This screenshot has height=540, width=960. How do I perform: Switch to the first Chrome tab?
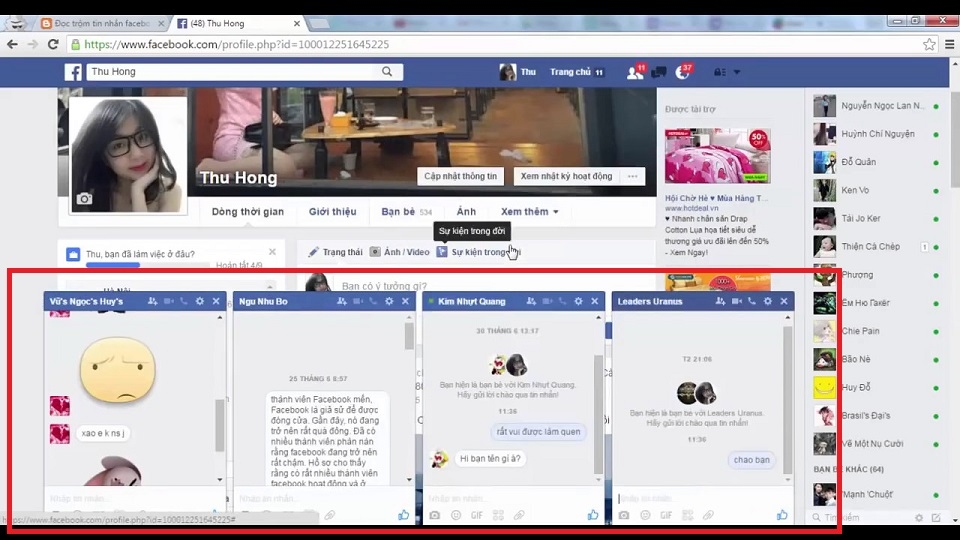(101, 23)
